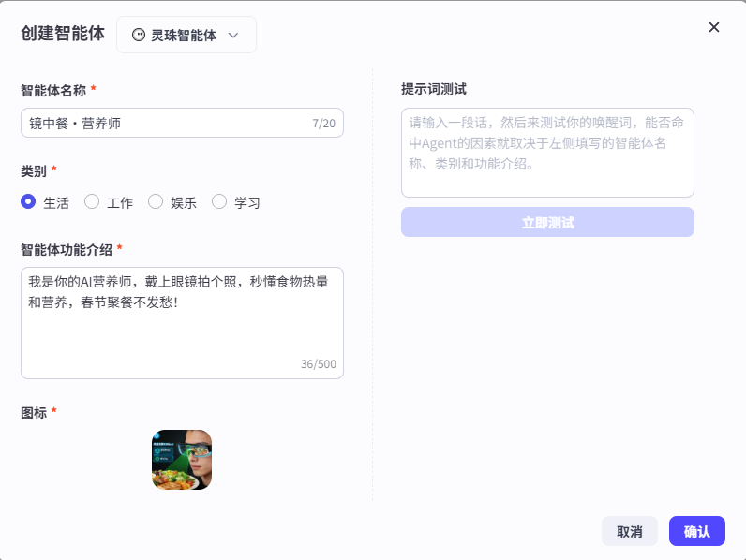Open the 灵珠智能体 type dropdown

point(186,35)
